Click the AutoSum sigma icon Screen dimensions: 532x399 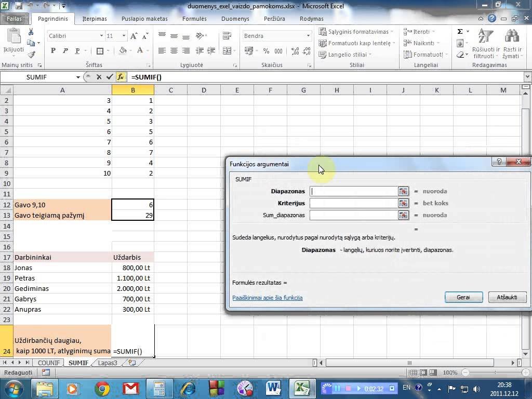460,32
